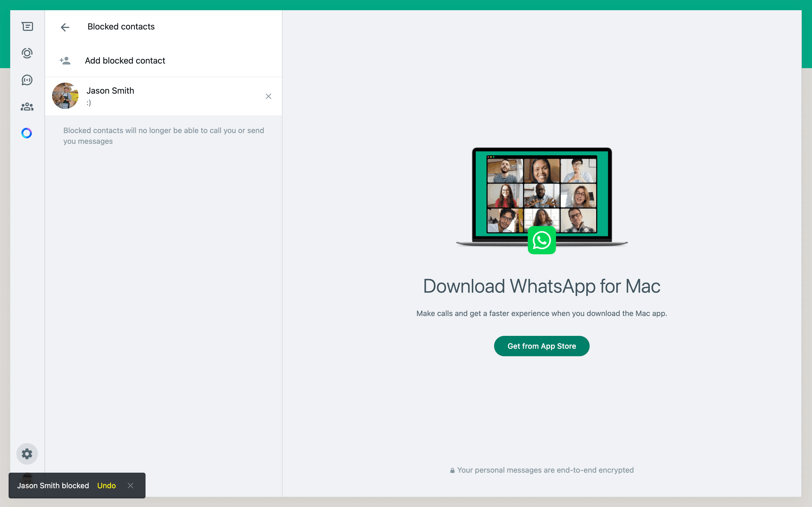This screenshot has height=507, width=812.
Task: Click the WhatsApp logo on laptop image
Action: point(542,240)
